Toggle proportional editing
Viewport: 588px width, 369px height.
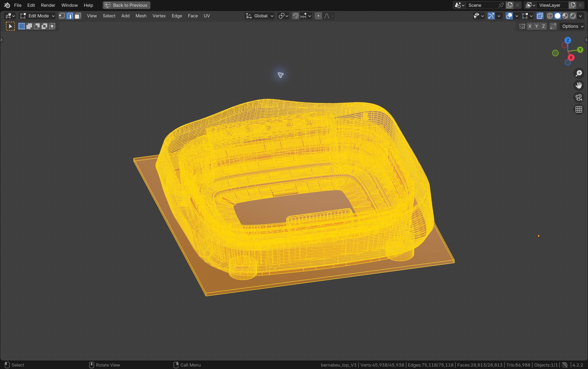318,16
